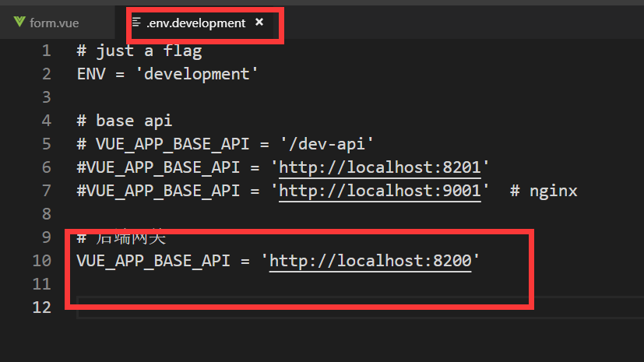Open the http://localhost:8201 link
Viewport: 644px width, 362px height.
383,167
